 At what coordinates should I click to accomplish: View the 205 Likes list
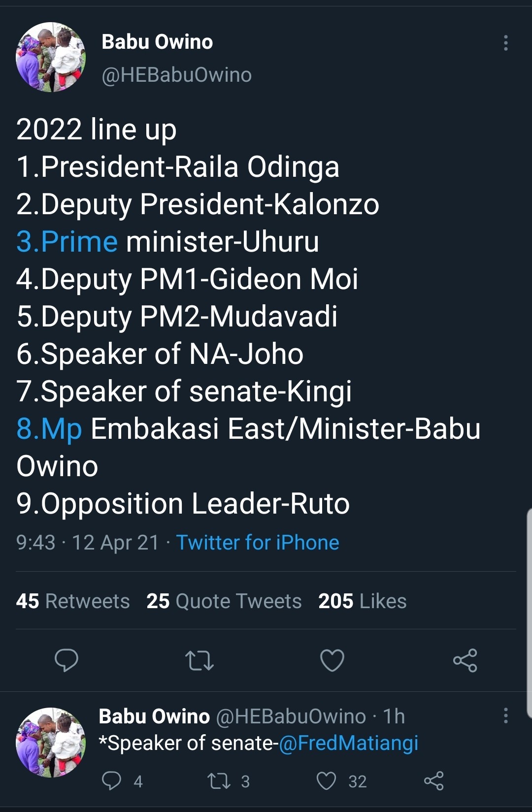pyautogui.click(x=363, y=601)
